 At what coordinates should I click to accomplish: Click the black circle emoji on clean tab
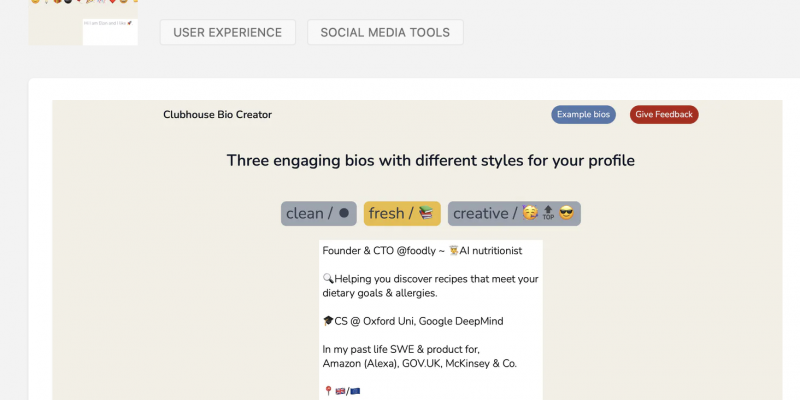pos(344,213)
